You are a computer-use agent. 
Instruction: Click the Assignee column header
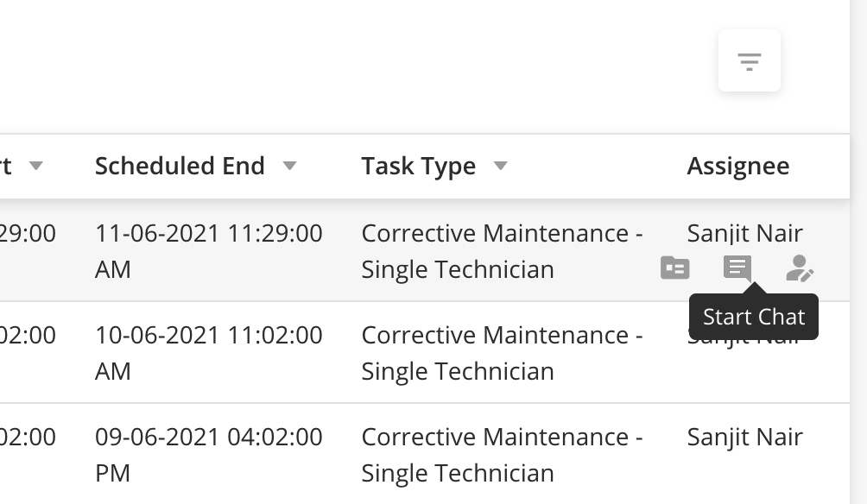pos(738,166)
